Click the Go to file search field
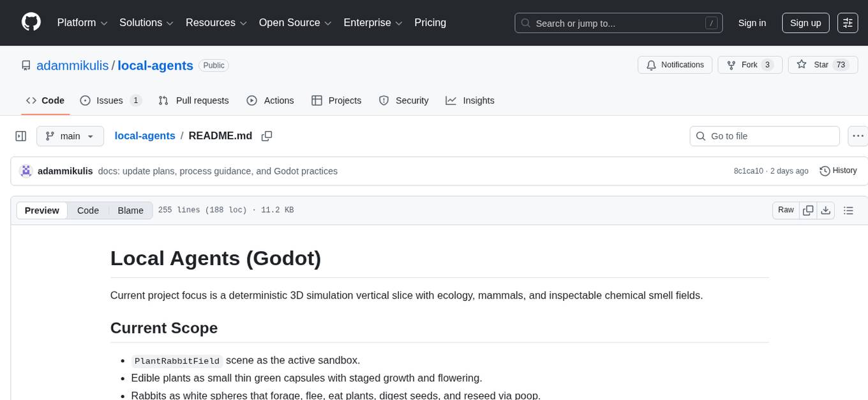Screen dimensions: 868x400 pos(765,136)
